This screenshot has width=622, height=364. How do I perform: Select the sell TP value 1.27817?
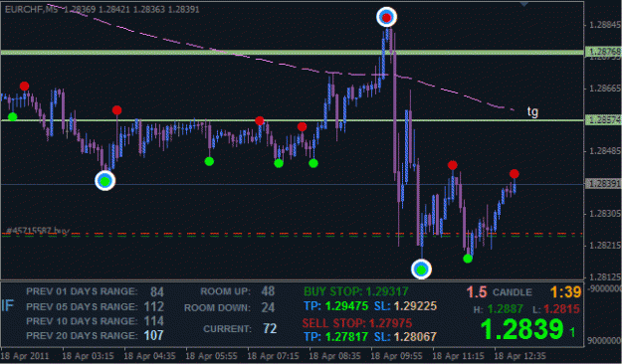346,337
